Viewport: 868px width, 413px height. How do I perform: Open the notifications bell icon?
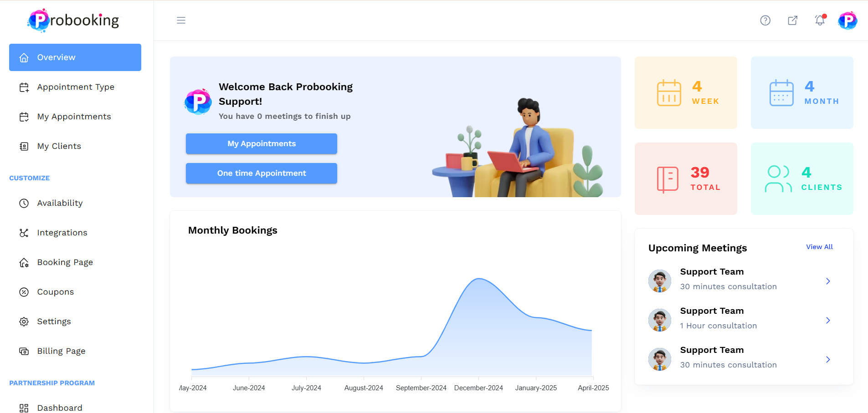(x=820, y=20)
